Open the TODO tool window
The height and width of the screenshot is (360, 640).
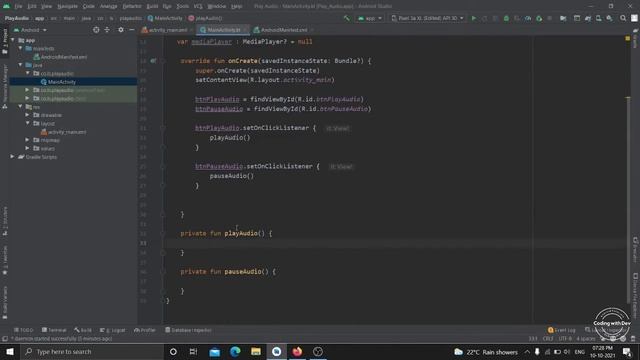[x=23, y=330]
